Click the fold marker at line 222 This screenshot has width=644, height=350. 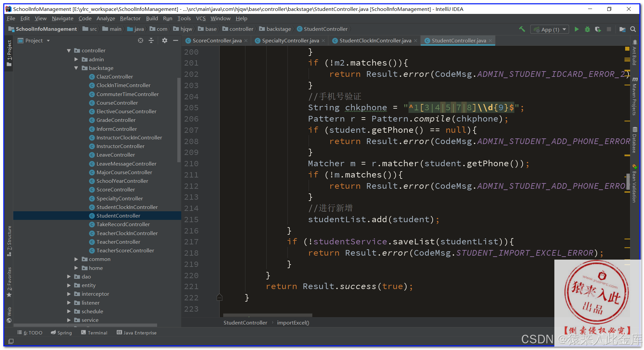(219, 297)
